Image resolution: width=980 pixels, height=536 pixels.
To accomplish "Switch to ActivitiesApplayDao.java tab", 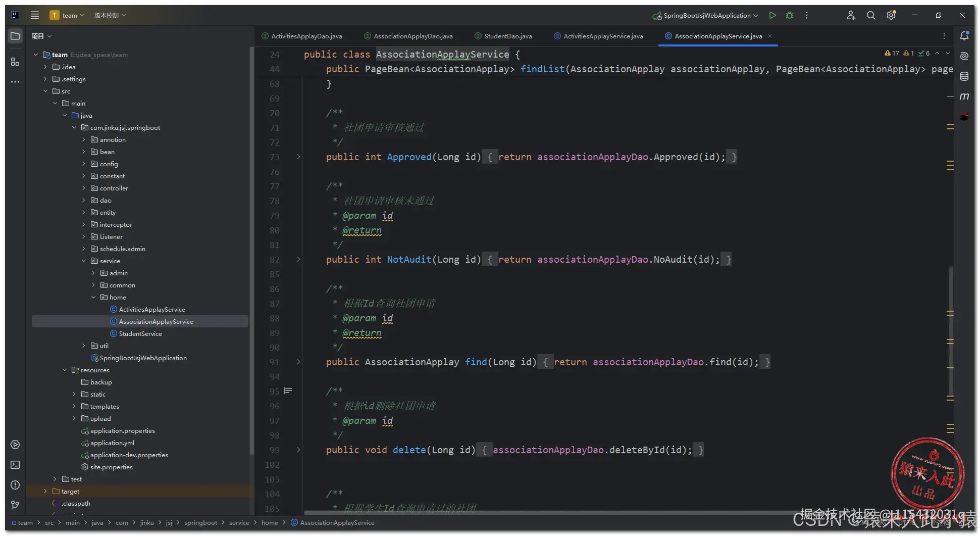I will pos(302,36).
